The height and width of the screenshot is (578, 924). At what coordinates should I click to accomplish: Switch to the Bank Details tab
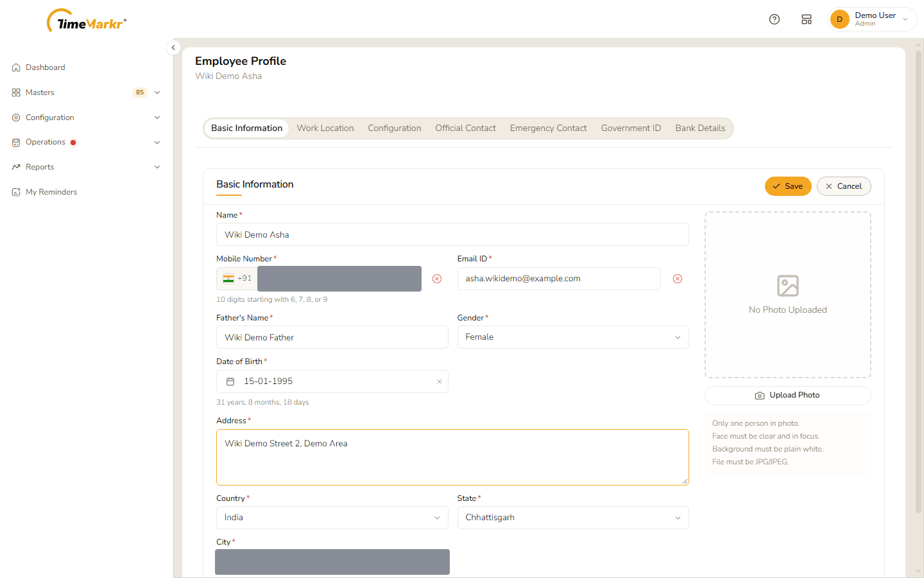[700, 128]
